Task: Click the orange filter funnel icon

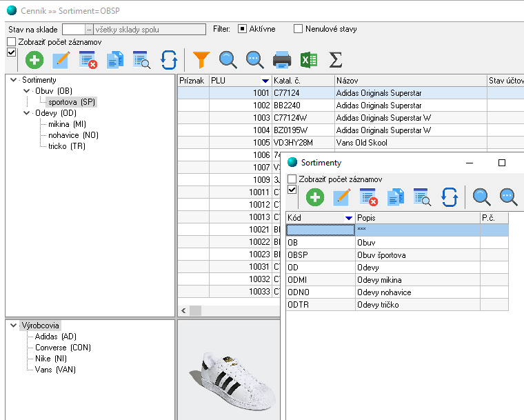Action: 200,60
